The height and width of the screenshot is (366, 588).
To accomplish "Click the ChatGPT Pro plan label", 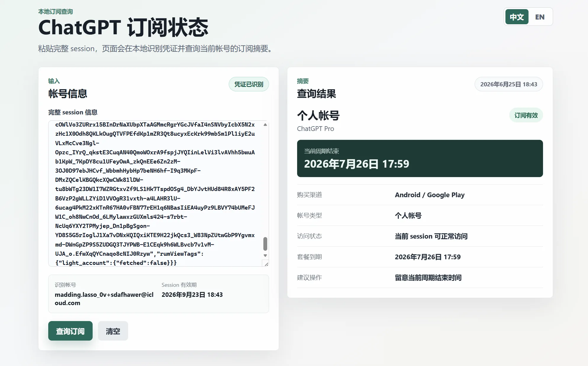I will [x=315, y=129].
